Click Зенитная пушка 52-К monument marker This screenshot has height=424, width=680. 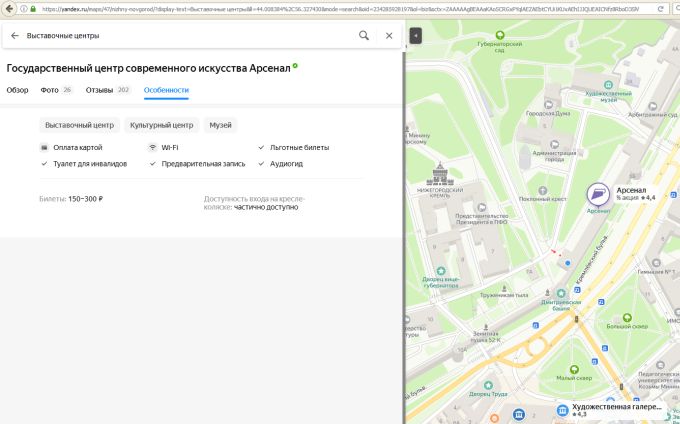coord(486,327)
